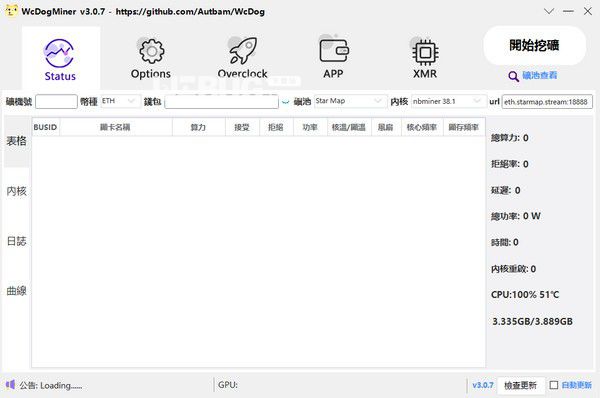Viewport: 600px width, 398px height.
Task: Focus the 礦機號 input field
Action: [56, 101]
